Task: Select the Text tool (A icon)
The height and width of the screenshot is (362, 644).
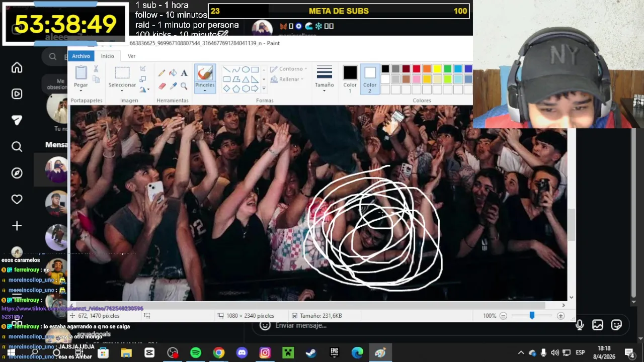Action: pyautogui.click(x=184, y=73)
